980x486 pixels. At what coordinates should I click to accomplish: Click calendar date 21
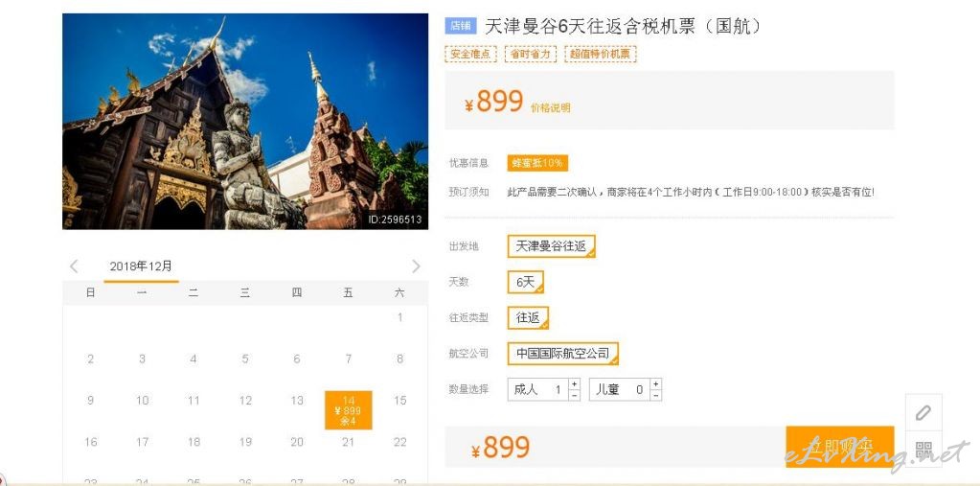[348, 442]
